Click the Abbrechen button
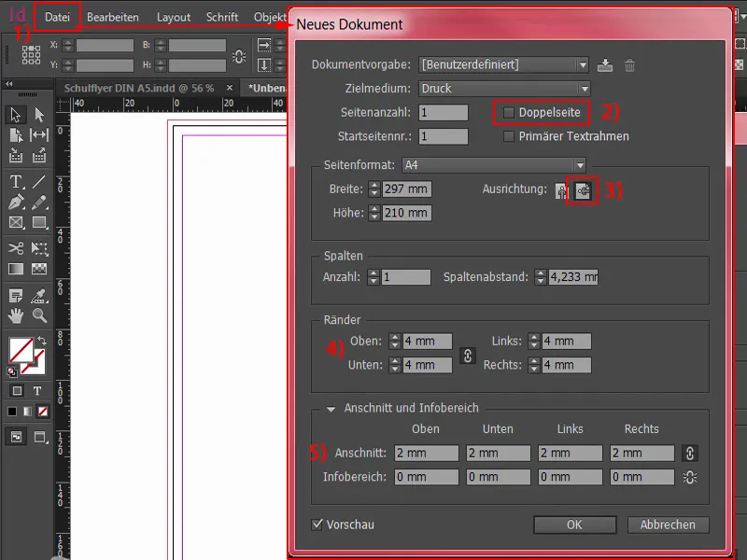The height and width of the screenshot is (560, 747). (x=668, y=525)
